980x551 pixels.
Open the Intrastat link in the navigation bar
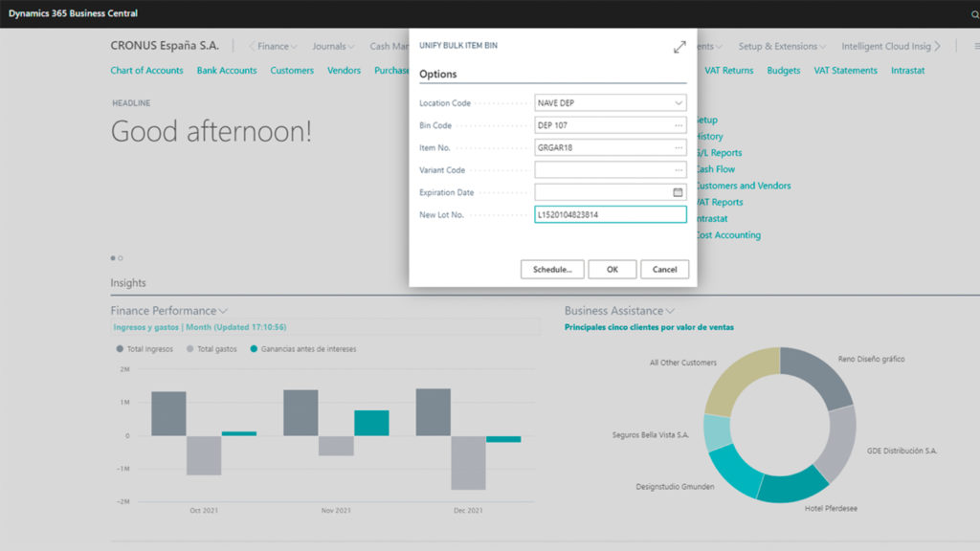907,71
